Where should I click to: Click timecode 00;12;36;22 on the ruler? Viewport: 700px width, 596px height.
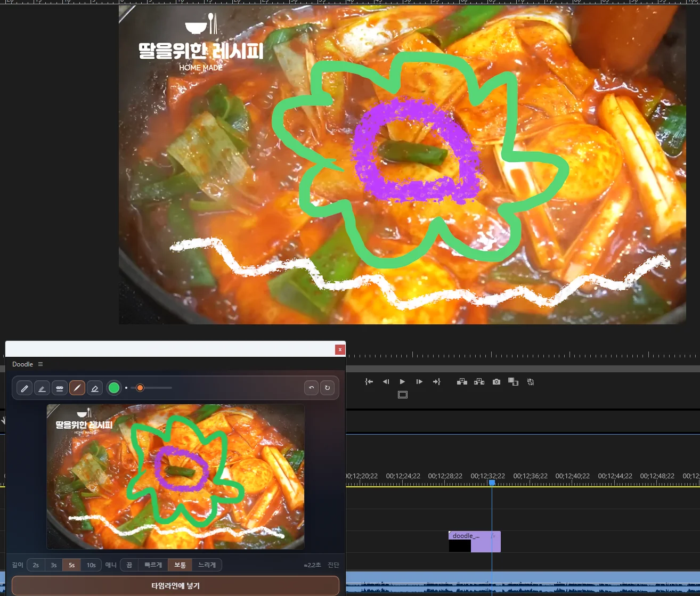pyautogui.click(x=530, y=476)
